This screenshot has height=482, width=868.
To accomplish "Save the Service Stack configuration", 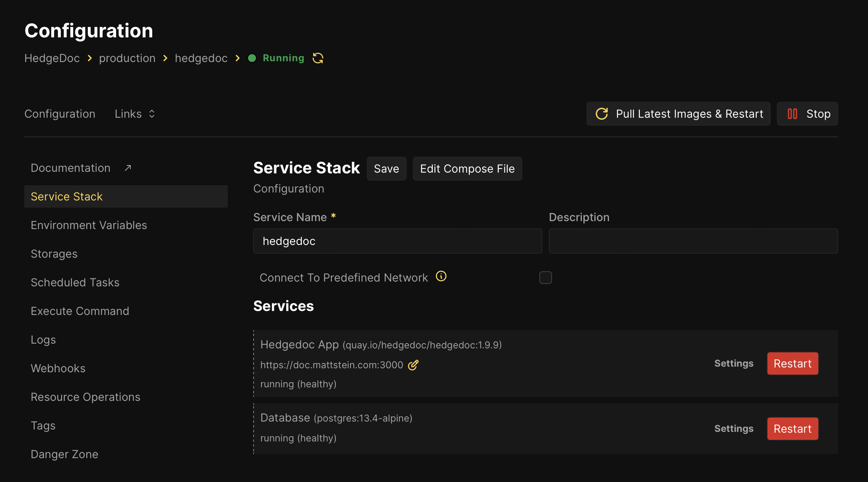I will 386,169.
